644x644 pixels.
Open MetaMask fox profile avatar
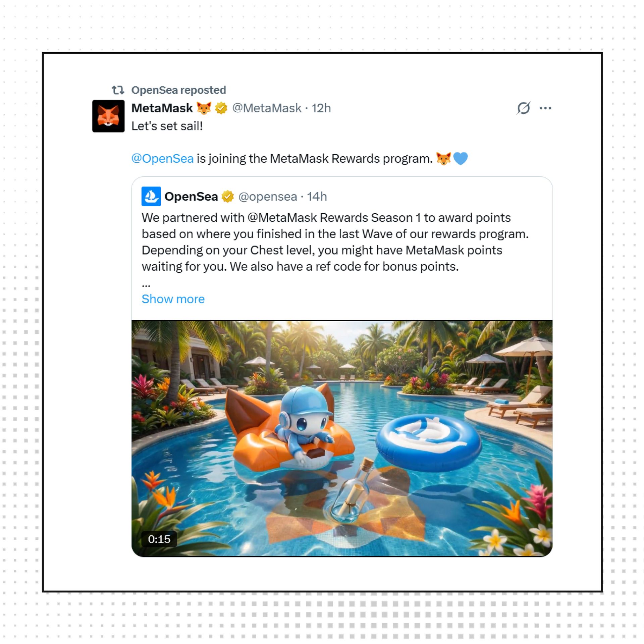click(108, 116)
